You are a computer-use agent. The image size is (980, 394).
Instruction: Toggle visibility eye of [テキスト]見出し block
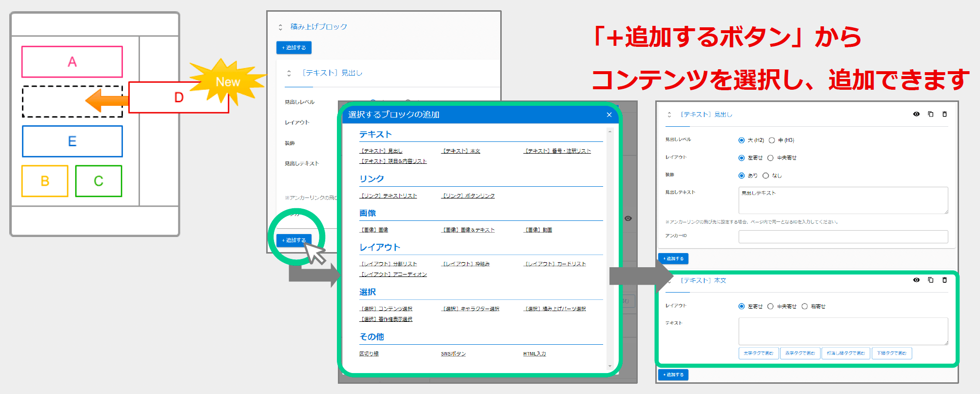(916, 114)
